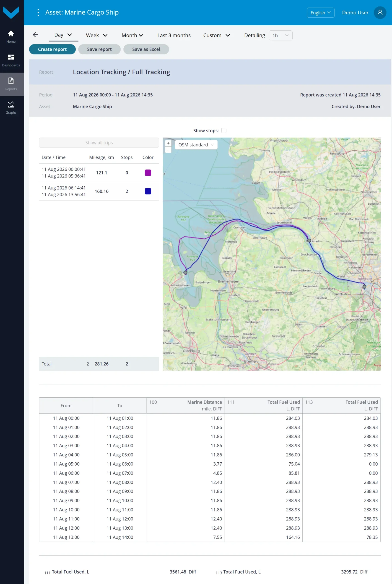Click the Save as Excel button

pos(146,49)
